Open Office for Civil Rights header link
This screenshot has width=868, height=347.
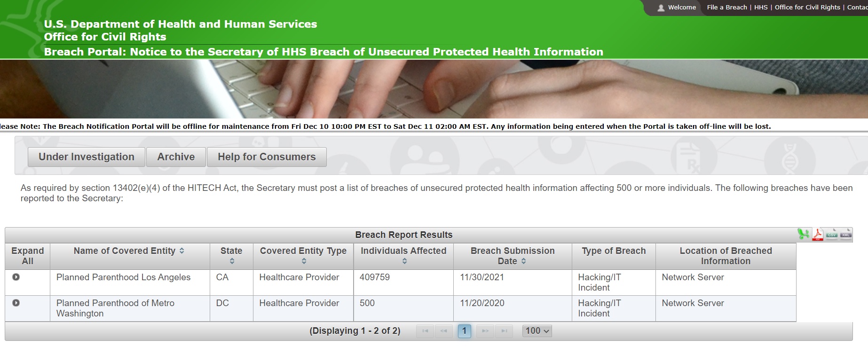807,8
